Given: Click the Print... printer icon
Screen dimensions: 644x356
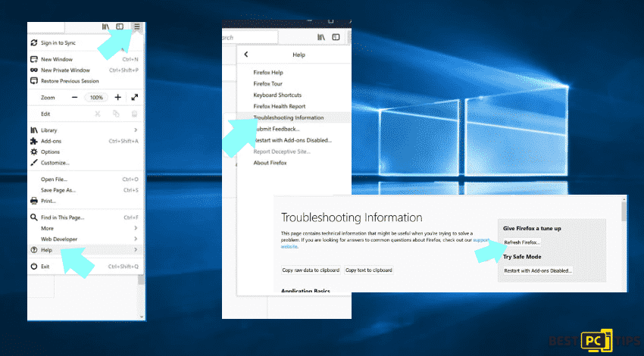Looking at the screenshot, I should pos(34,201).
